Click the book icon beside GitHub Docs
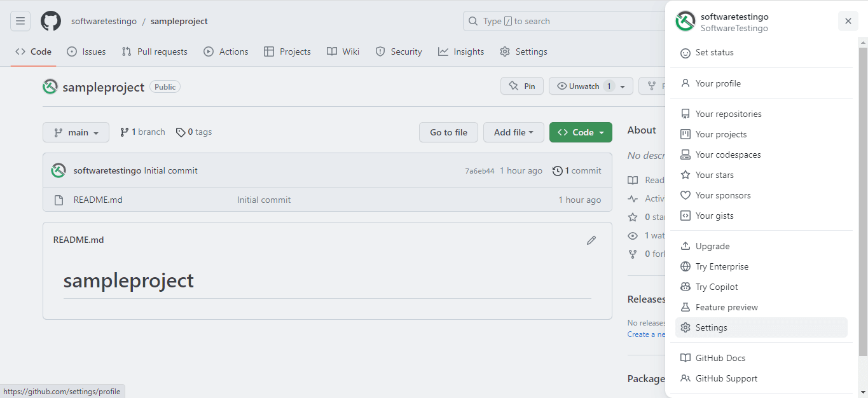Image resolution: width=868 pixels, height=398 pixels. pyautogui.click(x=685, y=358)
